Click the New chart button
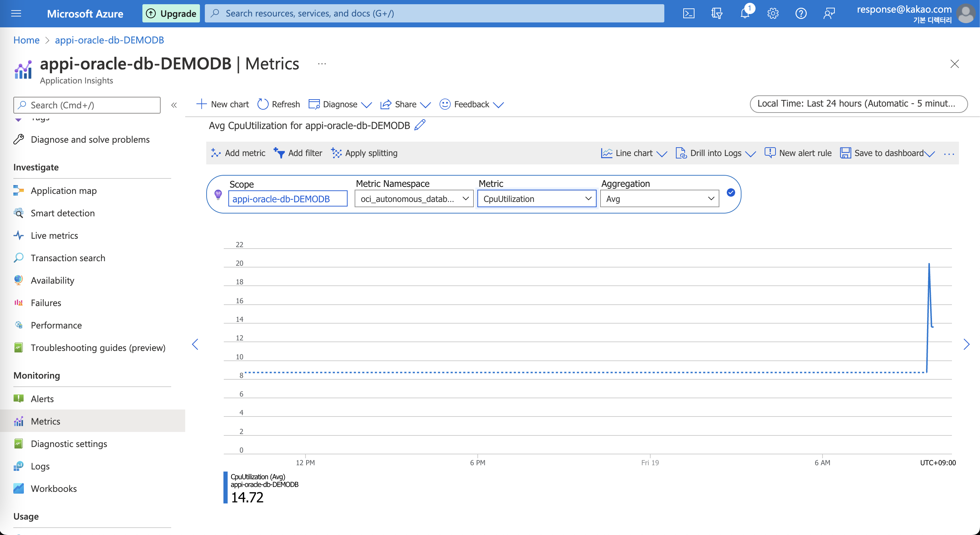The width and height of the screenshot is (980, 535). coord(223,104)
